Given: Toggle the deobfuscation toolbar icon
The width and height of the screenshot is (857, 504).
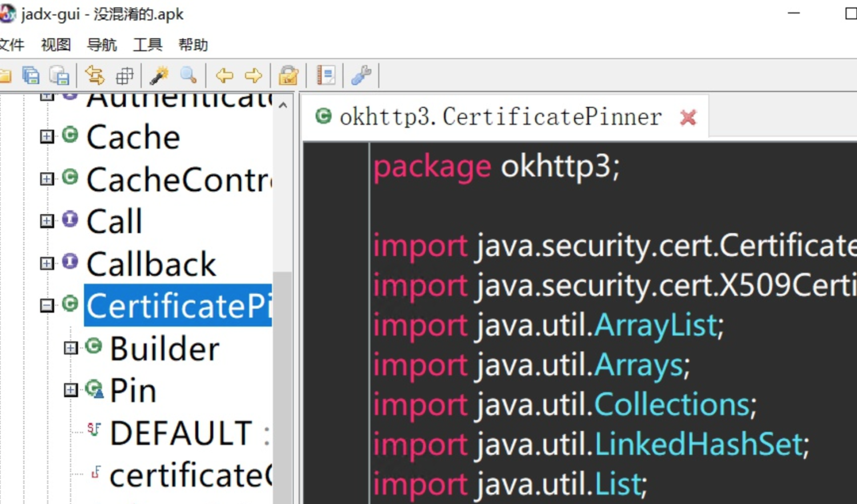Looking at the screenshot, I should 289,75.
